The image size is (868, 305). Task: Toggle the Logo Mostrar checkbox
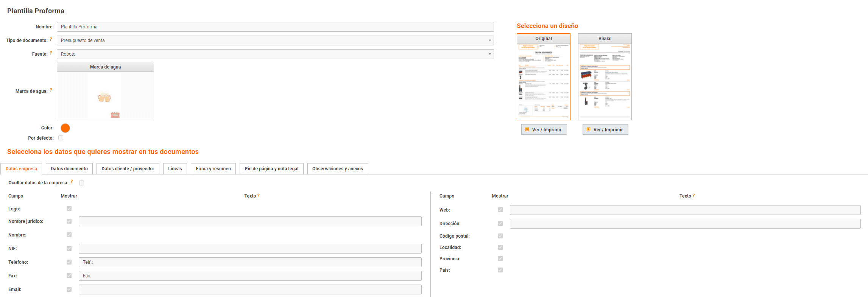69,209
